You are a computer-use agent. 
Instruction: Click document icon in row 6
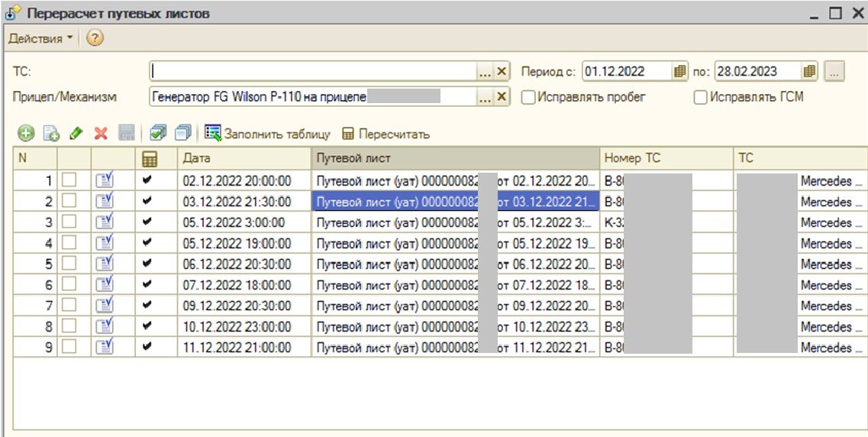(x=105, y=285)
